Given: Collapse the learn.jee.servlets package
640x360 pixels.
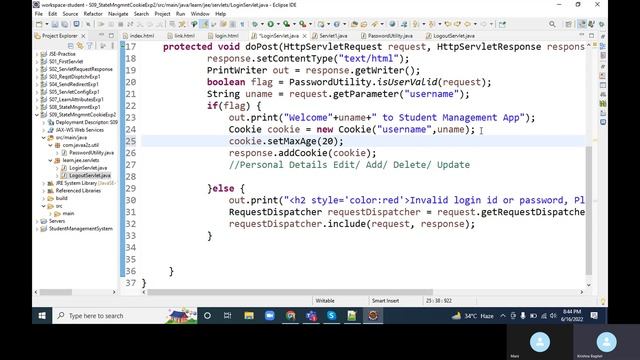Looking at the screenshot, I should point(51,160).
